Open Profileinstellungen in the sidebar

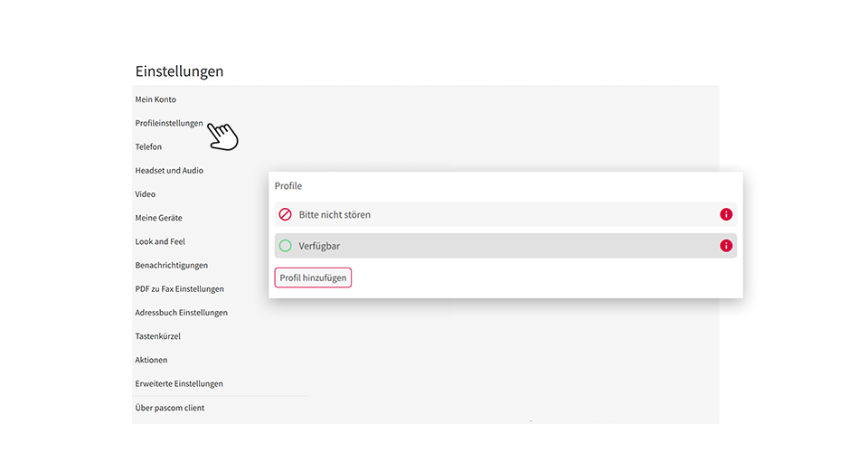coord(169,124)
